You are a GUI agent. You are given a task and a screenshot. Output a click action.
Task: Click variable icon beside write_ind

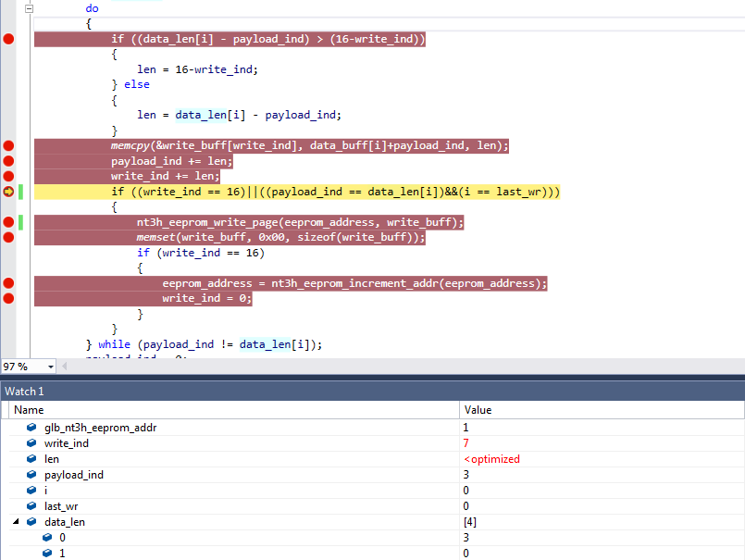[31, 442]
